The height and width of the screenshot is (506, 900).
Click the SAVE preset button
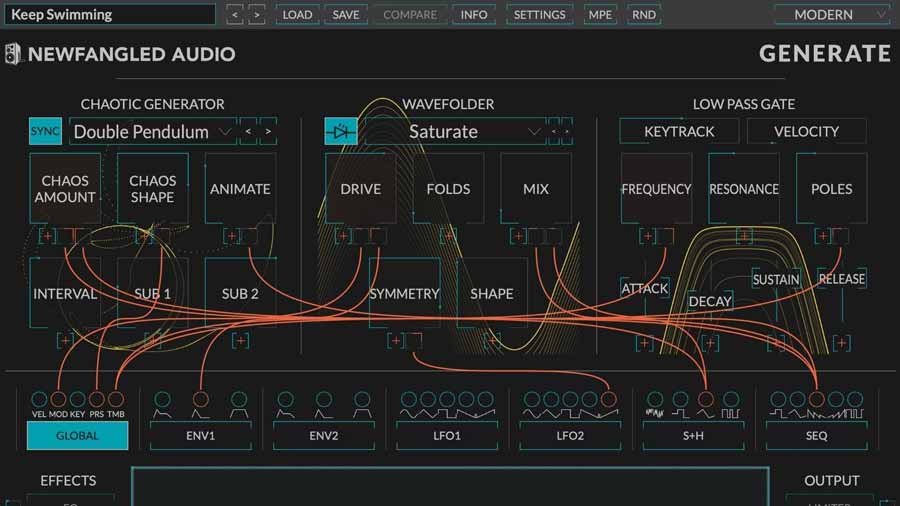[x=346, y=14]
